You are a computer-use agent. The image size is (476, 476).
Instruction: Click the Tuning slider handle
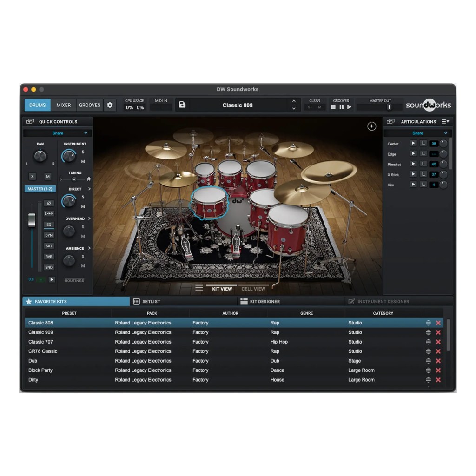(x=74, y=179)
